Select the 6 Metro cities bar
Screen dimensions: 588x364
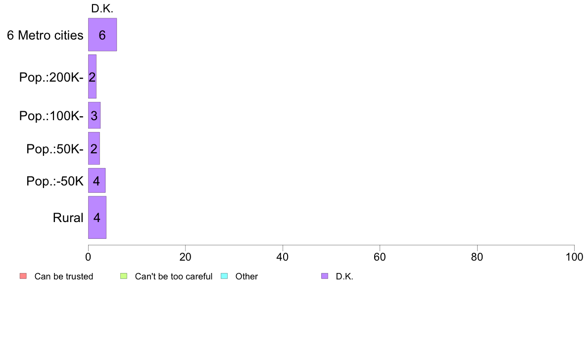[x=102, y=35]
